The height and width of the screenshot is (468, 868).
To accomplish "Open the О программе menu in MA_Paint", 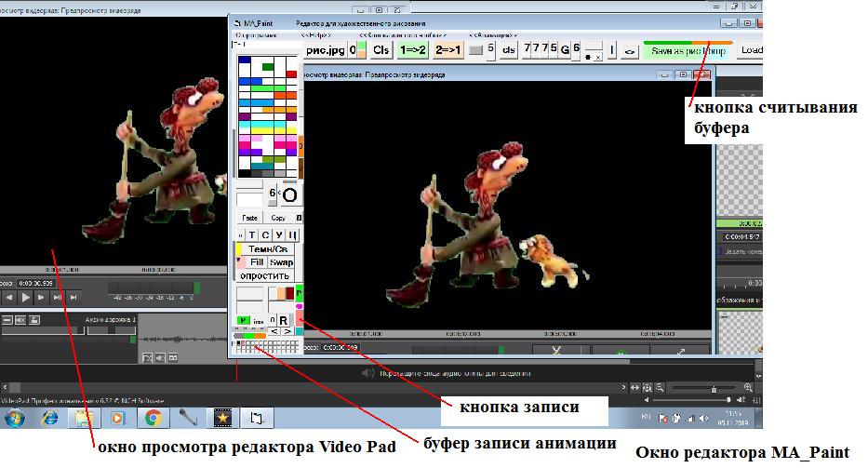I will [x=256, y=35].
